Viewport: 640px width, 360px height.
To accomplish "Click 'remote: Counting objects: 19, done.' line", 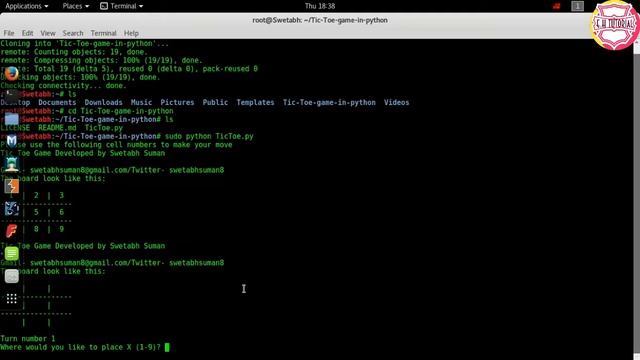I will point(74,52).
